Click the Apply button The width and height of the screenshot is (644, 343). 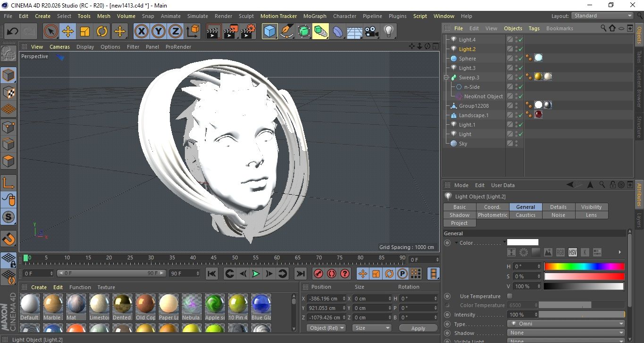click(x=418, y=328)
